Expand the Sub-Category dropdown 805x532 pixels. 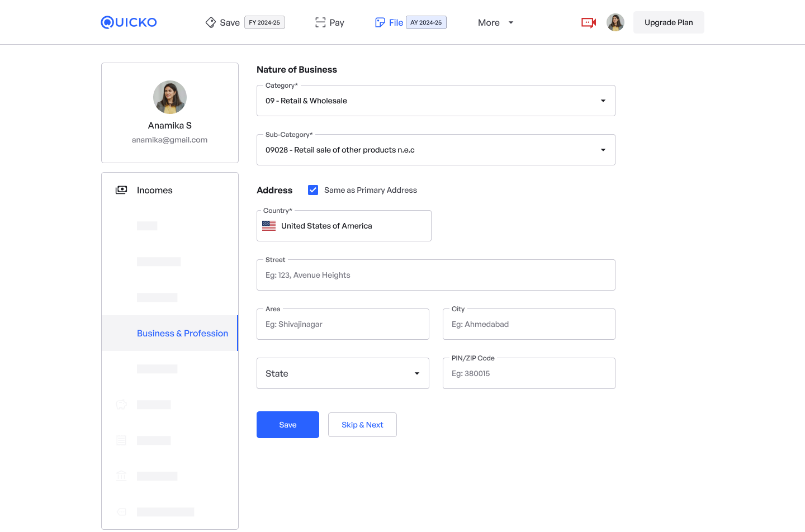pyautogui.click(x=435, y=150)
